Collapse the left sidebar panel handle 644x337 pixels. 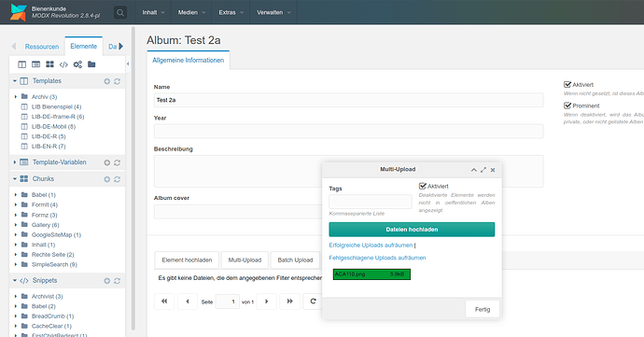click(128, 63)
